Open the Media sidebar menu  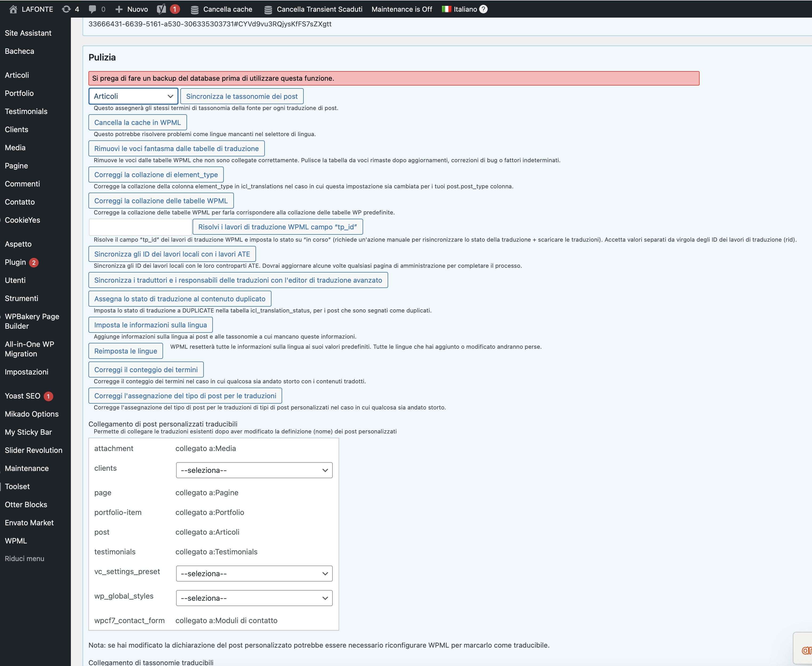tap(15, 148)
